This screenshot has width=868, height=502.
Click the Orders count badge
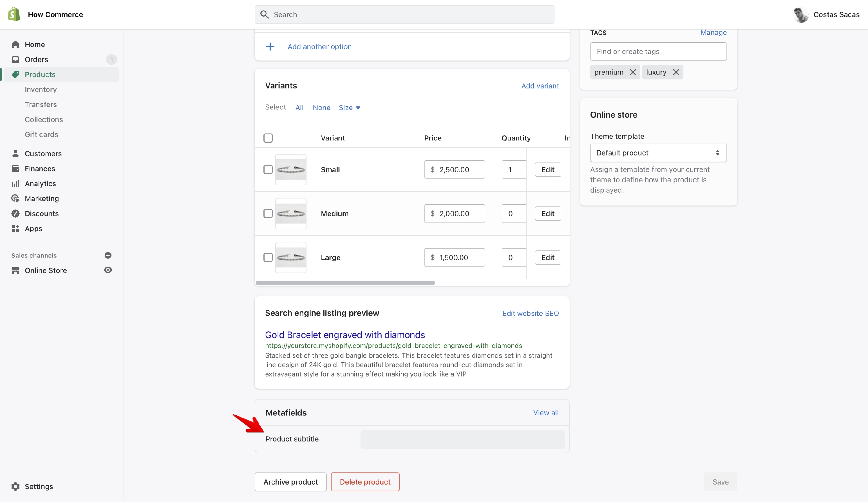pos(111,59)
